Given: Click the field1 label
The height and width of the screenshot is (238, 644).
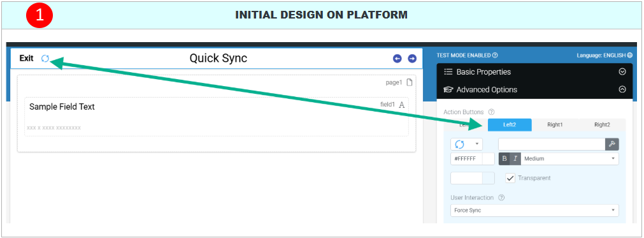Looking at the screenshot, I should (x=388, y=105).
